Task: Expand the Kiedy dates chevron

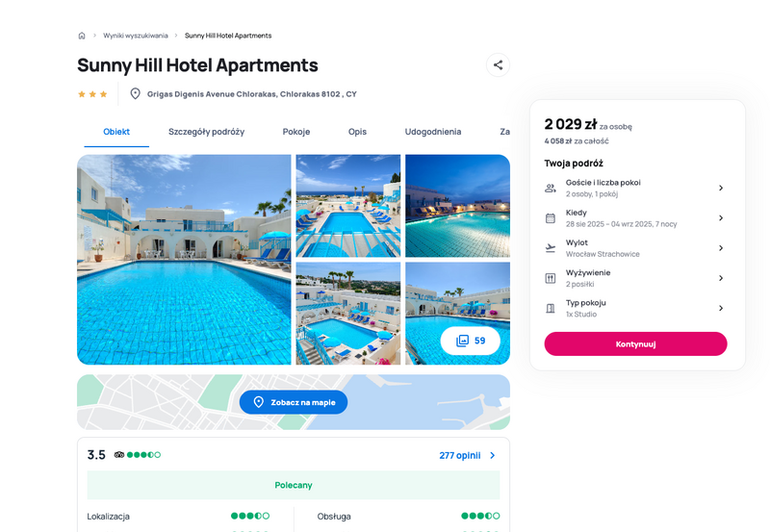Action: (721, 218)
